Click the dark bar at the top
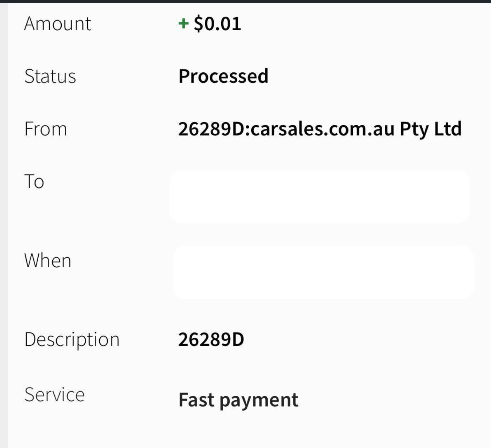This screenshot has height=448, width=491. click(245, 1)
